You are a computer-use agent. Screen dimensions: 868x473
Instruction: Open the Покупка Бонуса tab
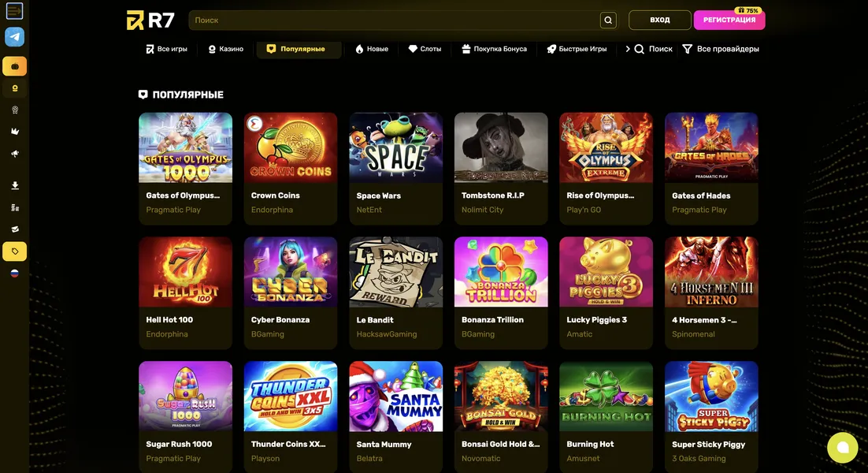click(x=495, y=49)
